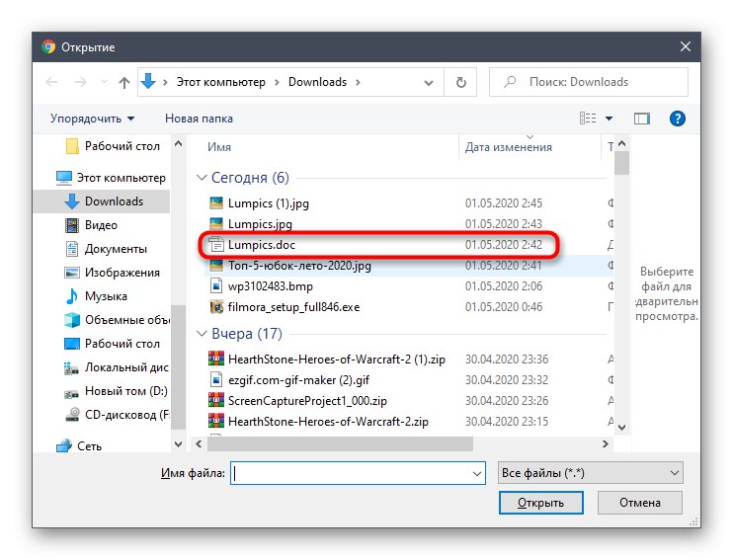Open 'Видео' in the sidebar
This screenshot has width=733, height=560.
pyautogui.click(x=91, y=225)
